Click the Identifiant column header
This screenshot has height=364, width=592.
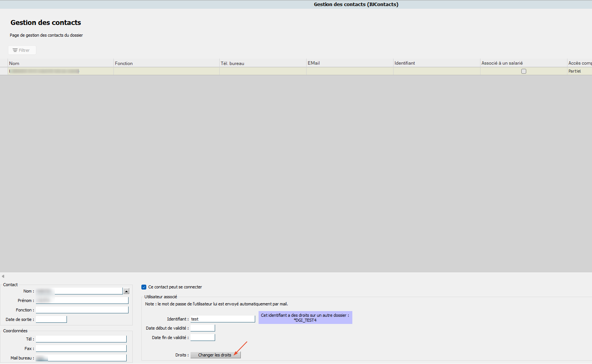pos(437,63)
